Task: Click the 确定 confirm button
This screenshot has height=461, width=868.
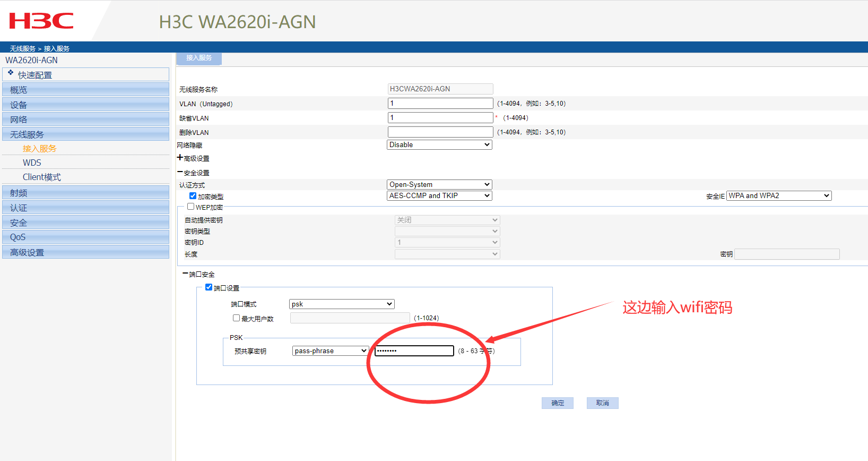Action: click(558, 403)
